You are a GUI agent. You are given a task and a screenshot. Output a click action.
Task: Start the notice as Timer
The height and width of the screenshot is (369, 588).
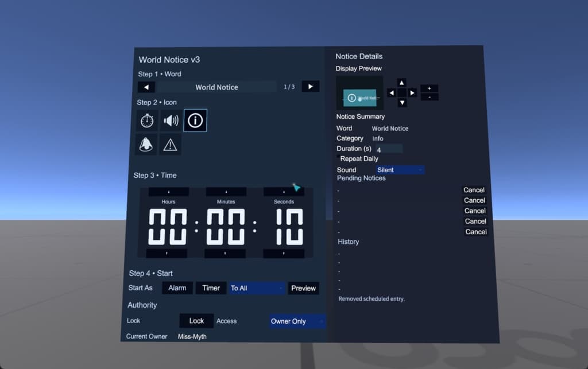pyautogui.click(x=211, y=288)
